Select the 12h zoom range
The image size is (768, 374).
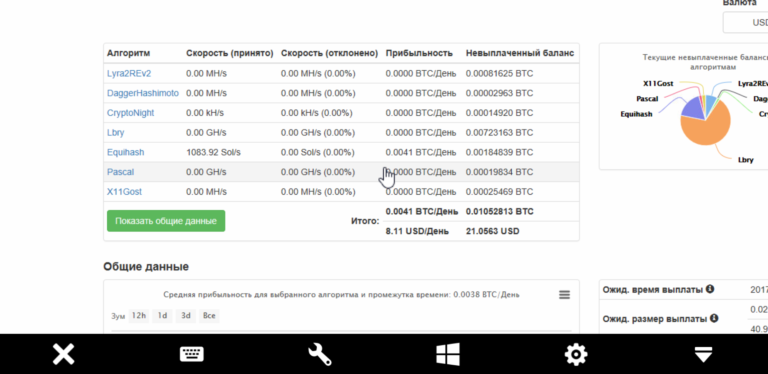[139, 316]
